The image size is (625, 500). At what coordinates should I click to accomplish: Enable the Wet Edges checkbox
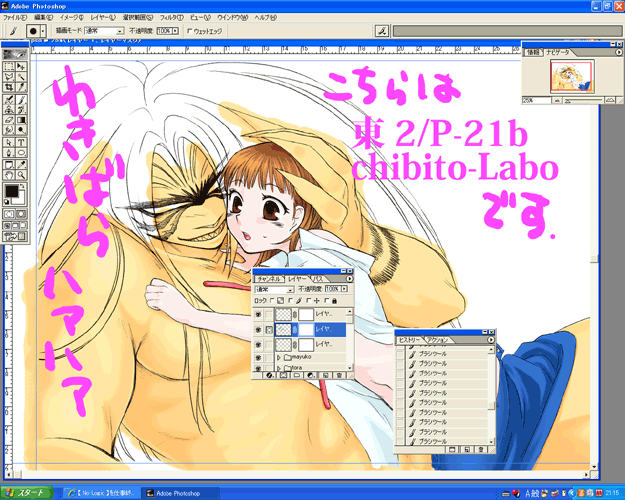[190, 31]
